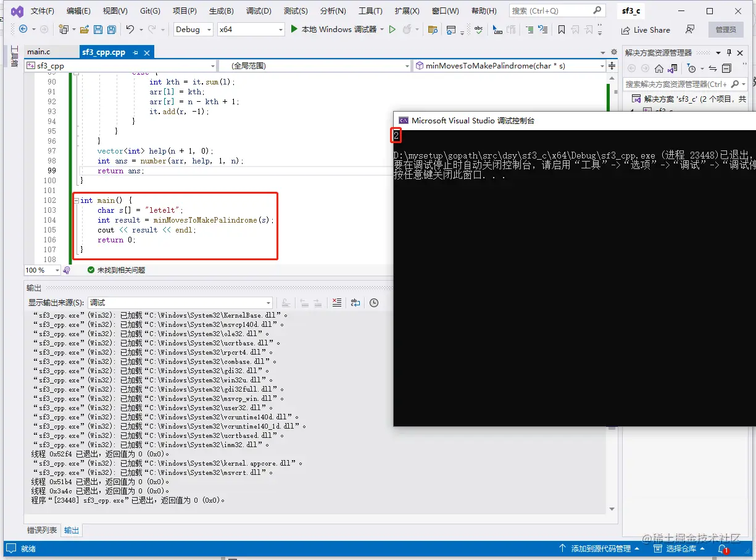This screenshot has height=560, width=756.
Task: Open the minMovesToMakePalindrome member dropdown
Action: point(510,65)
